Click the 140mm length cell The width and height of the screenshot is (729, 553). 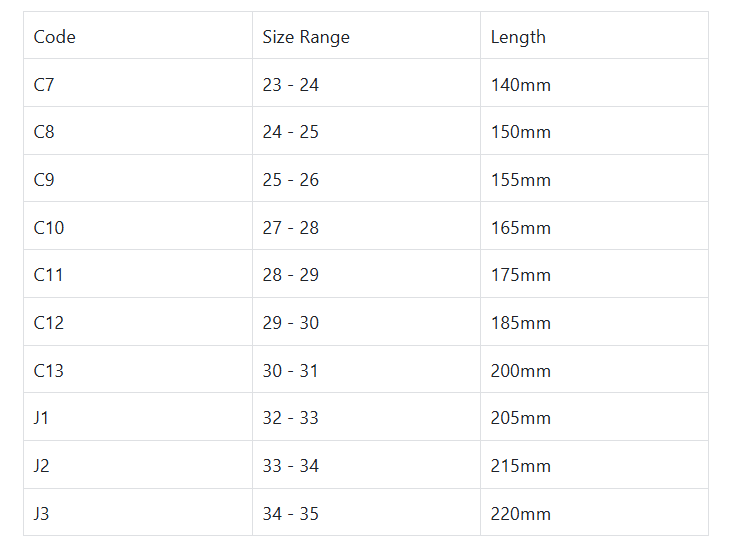coord(520,85)
